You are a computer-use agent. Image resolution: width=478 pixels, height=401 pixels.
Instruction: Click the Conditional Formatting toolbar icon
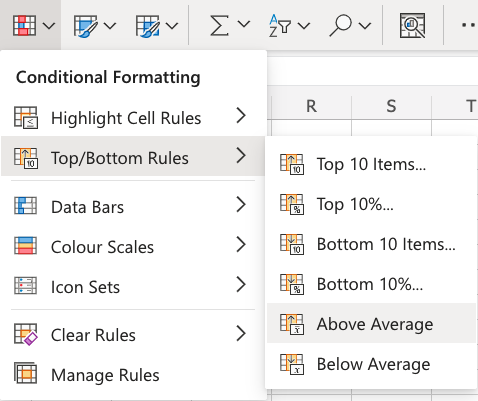pos(24,25)
